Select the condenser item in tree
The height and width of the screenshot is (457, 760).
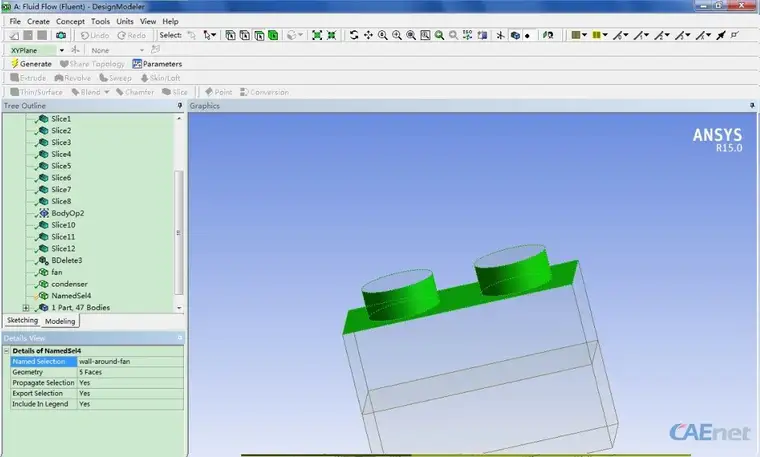(x=69, y=284)
